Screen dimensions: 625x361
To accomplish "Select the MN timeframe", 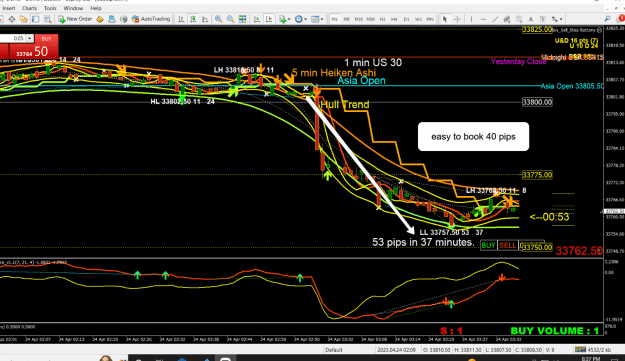I will (430, 19).
